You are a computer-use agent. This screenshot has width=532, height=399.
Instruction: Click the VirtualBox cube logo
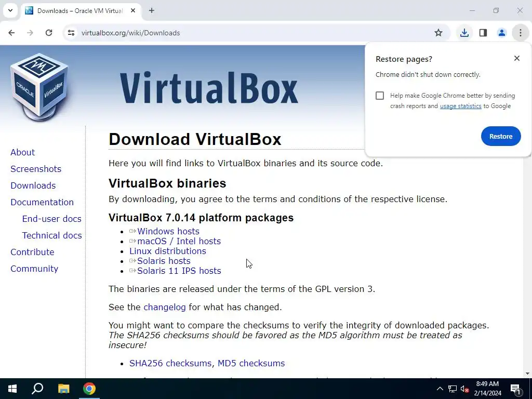(x=39, y=87)
